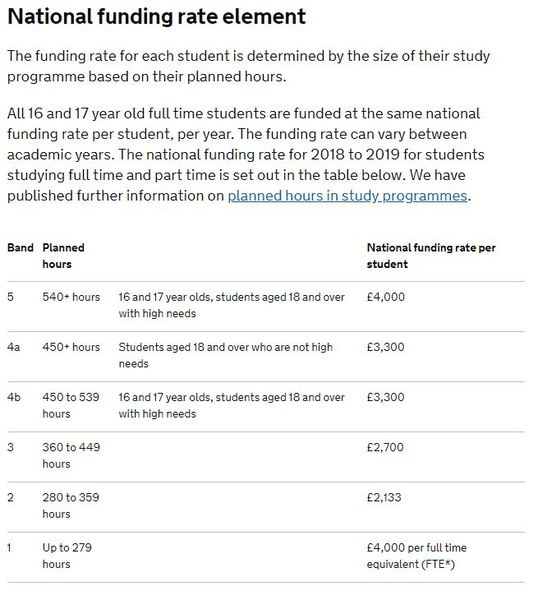Select the Band column header
Screen dimensions: 538x600
[x=20, y=248]
